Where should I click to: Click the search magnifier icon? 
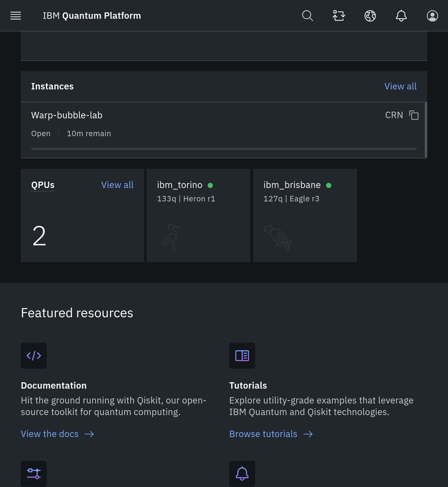pos(308,16)
